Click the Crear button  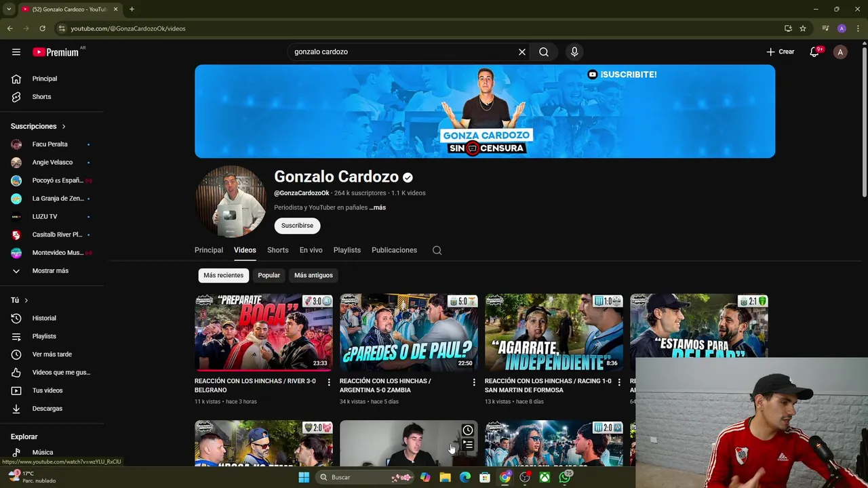click(x=781, y=52)
